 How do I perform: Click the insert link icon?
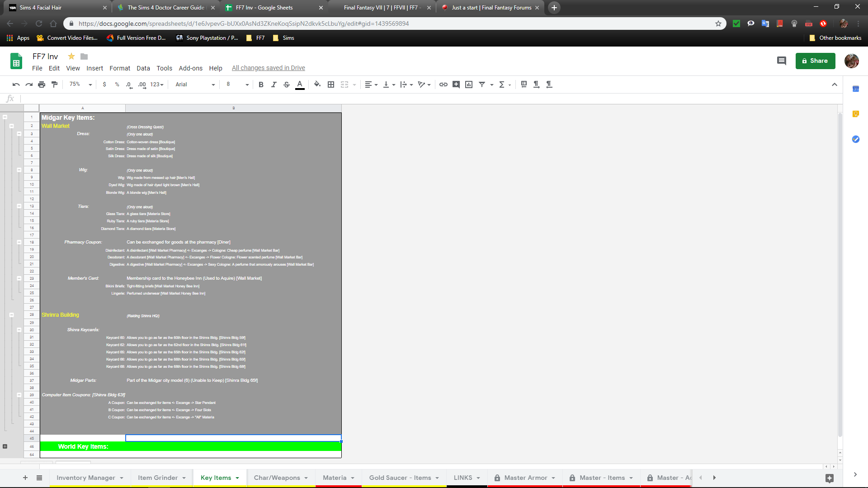(x=443, y=84)
